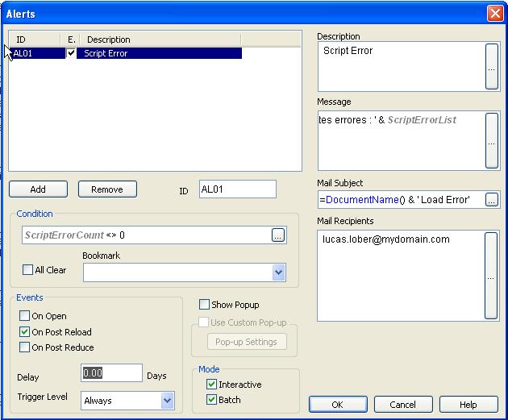Focus the alert ID input field
508x420 pixels.
[238, 189]
